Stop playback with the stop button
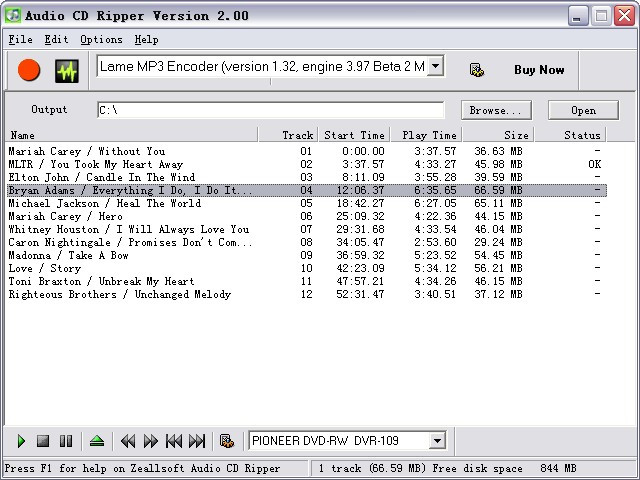The height and width of the screenshot is (480, 640). tap(43, 441)
